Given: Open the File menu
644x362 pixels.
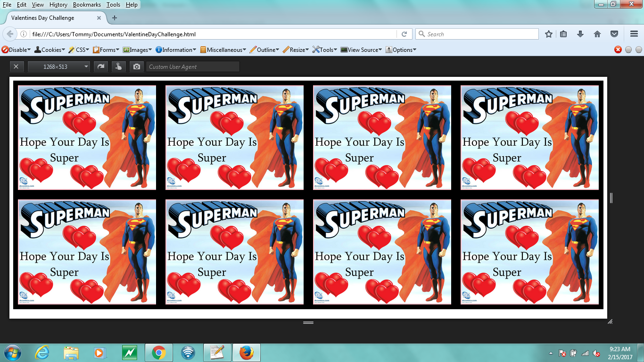Looking at the screenshot, I should [7, 5].
